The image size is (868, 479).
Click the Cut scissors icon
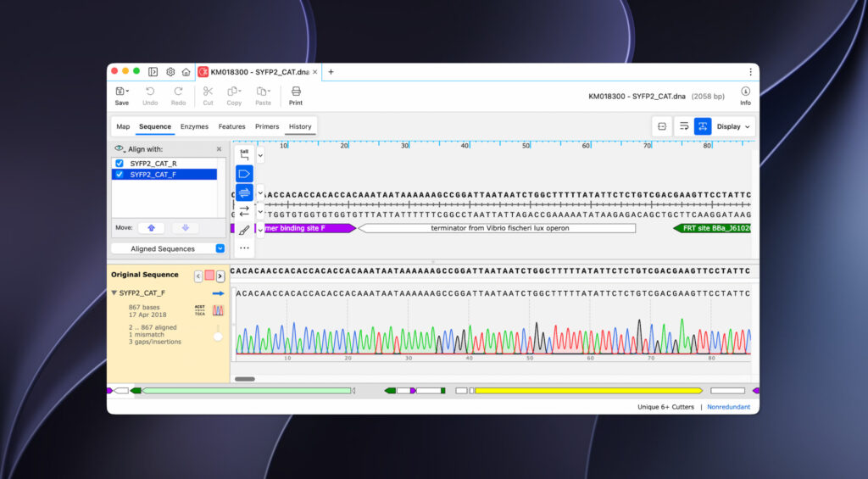click(x=208, y=92)
